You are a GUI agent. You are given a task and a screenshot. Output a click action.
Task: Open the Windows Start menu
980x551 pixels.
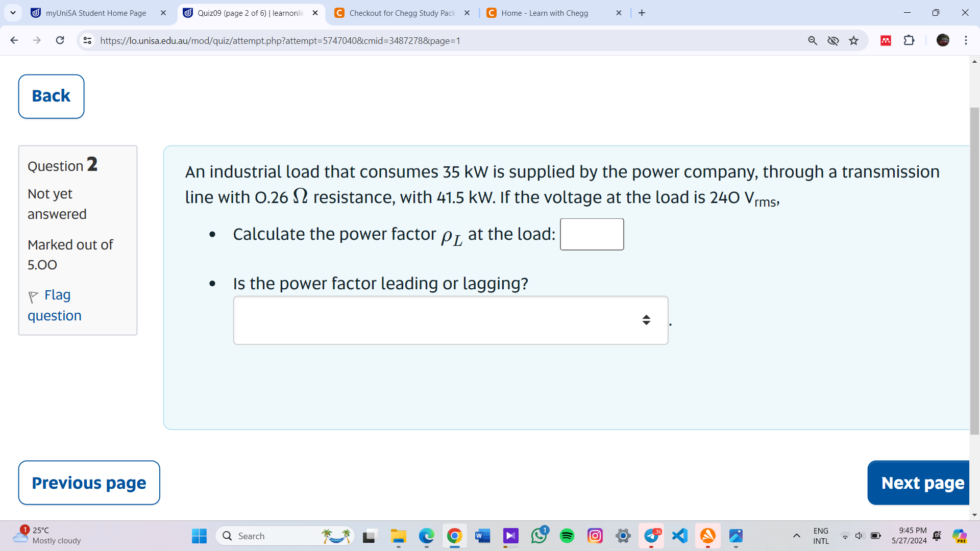pyautogui.click(x=199, y=536)
